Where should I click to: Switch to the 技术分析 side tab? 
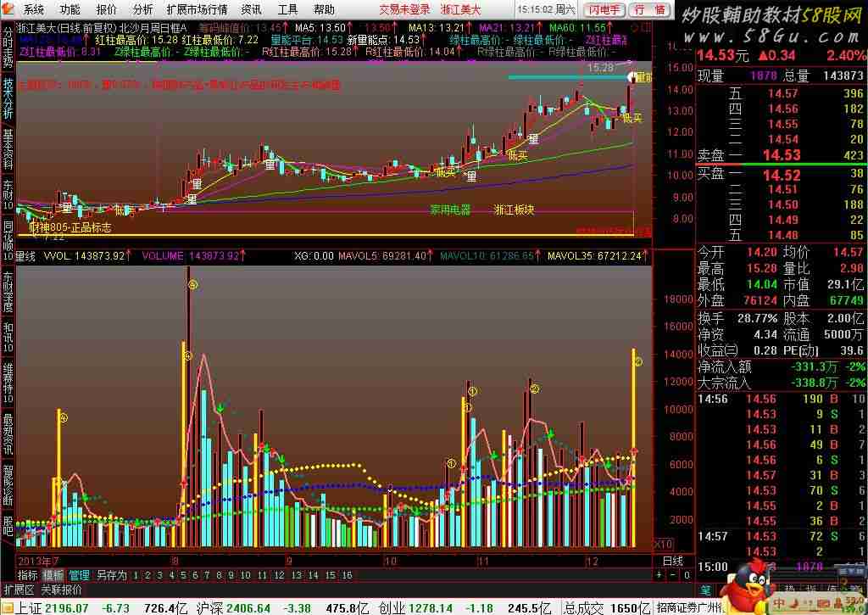(x=8, y=98)
